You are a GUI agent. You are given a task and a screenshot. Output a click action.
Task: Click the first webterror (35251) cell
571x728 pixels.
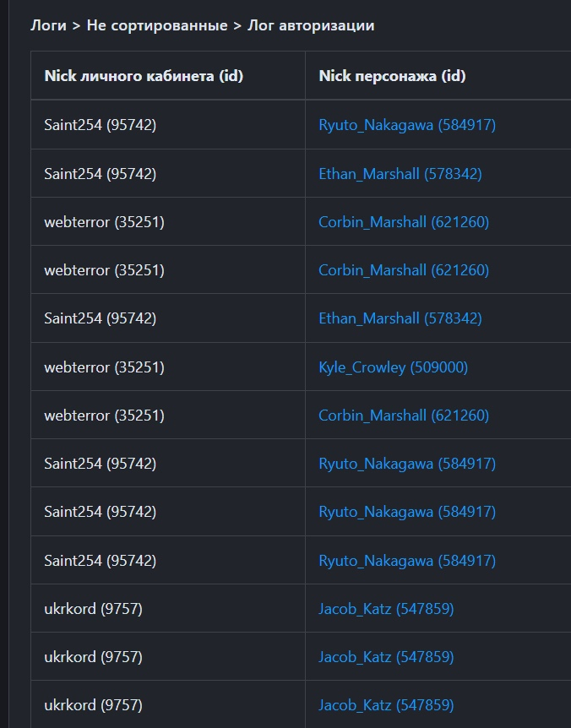point(104,222)
